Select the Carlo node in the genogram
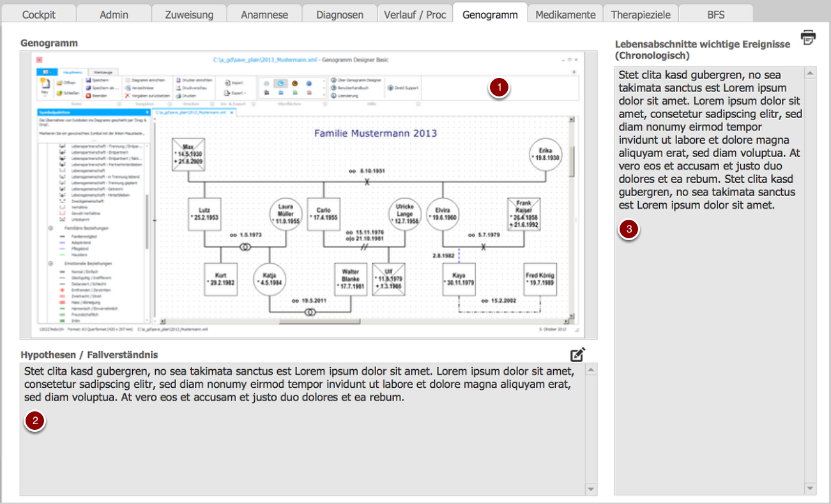The image size is (831, 504). [x=323, y=214]
